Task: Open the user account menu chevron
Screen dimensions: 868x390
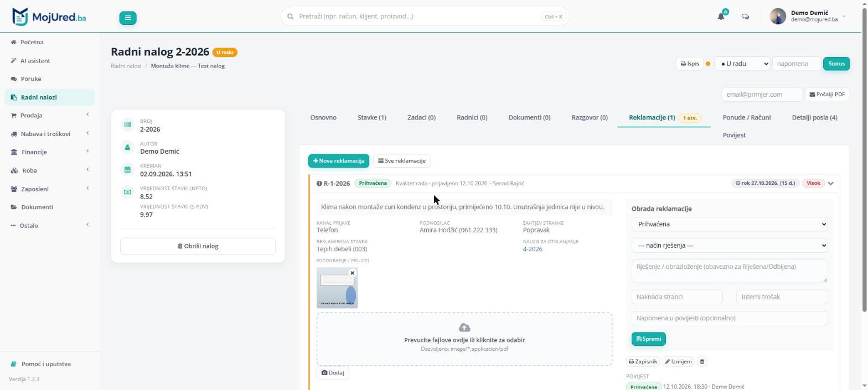Action: [844, 17]
